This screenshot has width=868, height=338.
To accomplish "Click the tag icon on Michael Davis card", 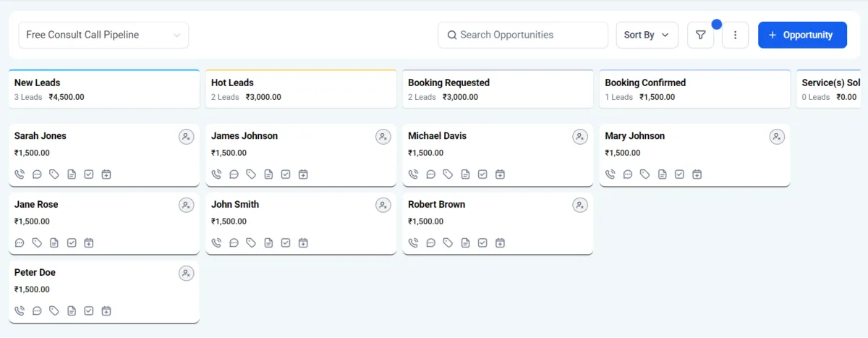I will pos(448,174).
